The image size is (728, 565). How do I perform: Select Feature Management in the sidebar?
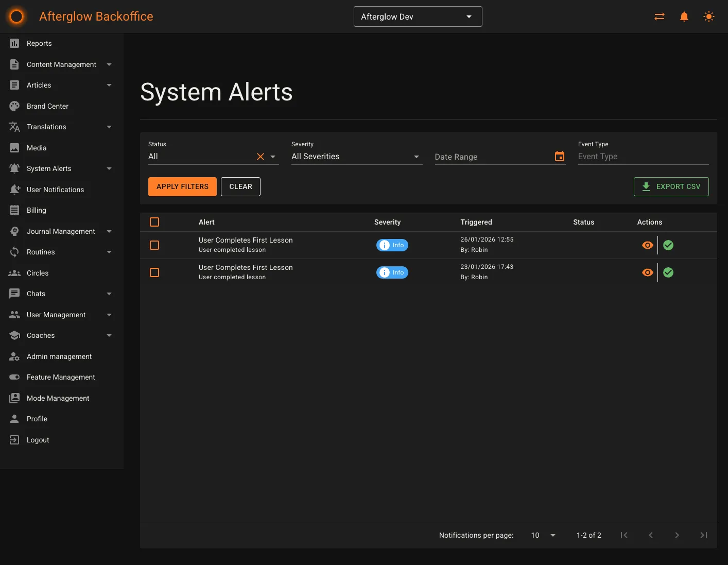(61, 377)
